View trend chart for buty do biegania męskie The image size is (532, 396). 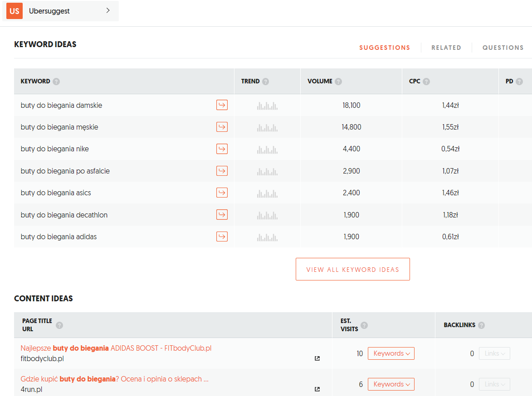(x=267, y=128)
